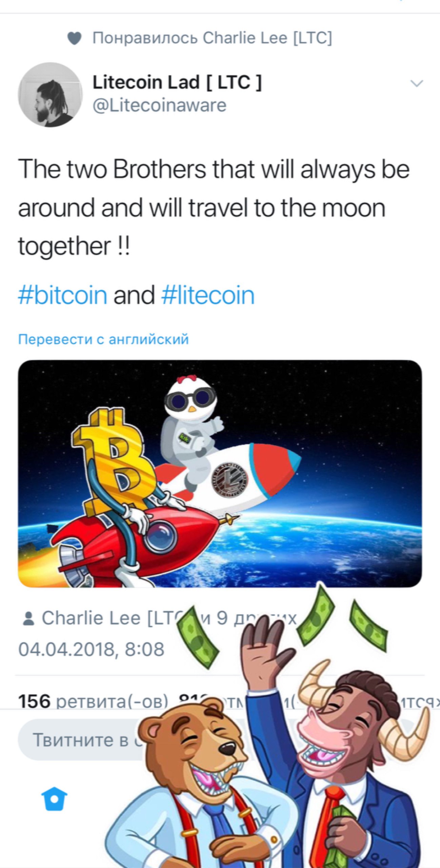Open the bitcoin rocket image
Viewport: 440px width, 868px height.
pyautogui.click(x=220, y=473)
